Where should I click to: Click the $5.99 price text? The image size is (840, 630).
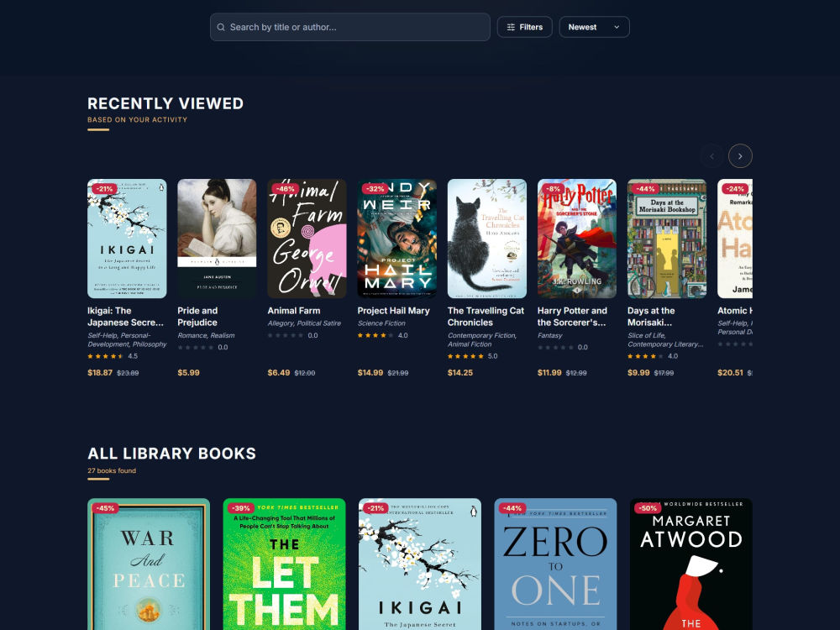(188, 373)
